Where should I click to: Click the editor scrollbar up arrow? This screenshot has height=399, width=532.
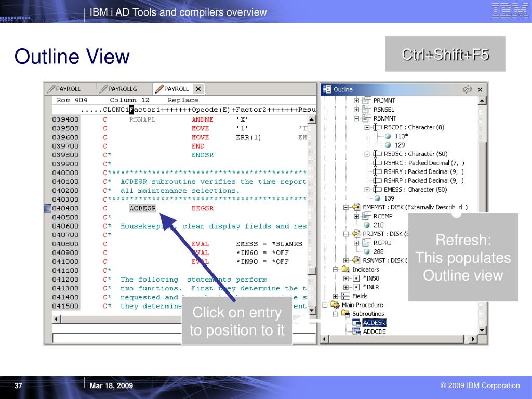[312, 119]
